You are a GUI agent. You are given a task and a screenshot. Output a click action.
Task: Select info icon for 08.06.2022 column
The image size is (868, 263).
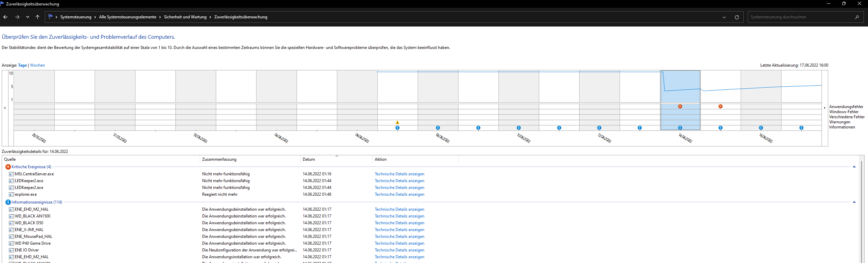point(438,128)
